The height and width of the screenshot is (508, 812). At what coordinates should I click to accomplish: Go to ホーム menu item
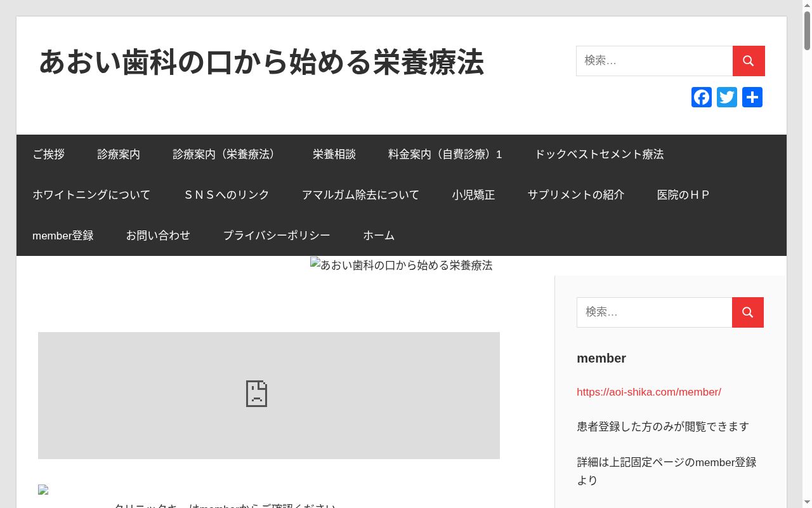coord(379,236)
